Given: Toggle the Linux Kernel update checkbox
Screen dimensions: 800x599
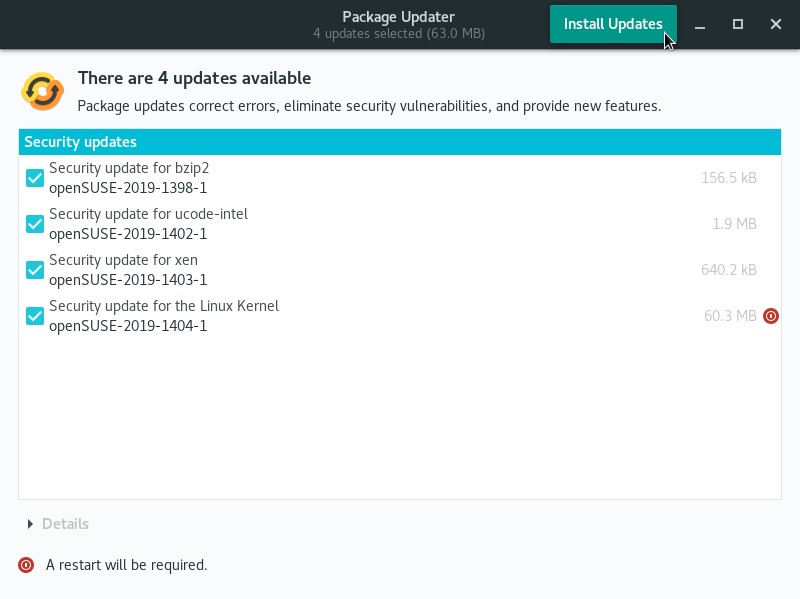Looking at the screenshot, I should (x=35, y=316).
